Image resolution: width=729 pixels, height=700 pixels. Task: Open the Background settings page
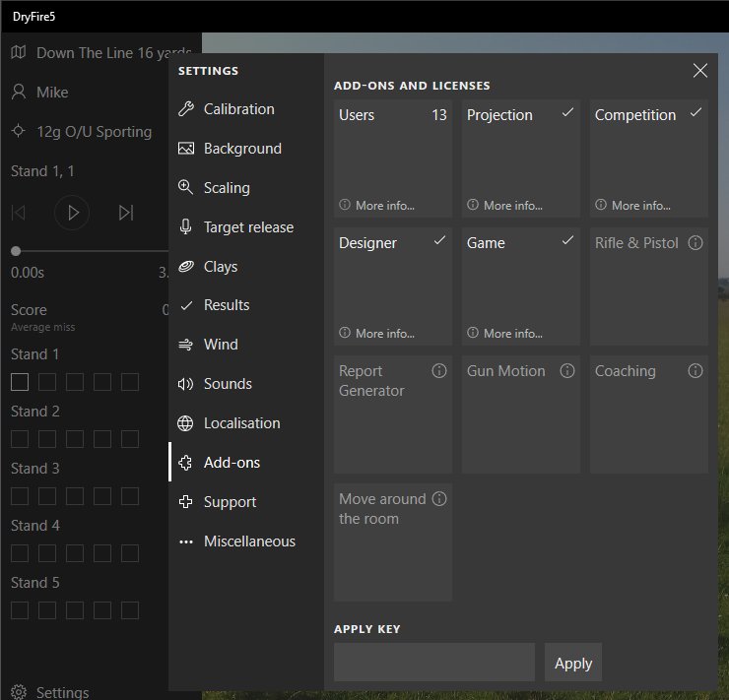(242, 149)
